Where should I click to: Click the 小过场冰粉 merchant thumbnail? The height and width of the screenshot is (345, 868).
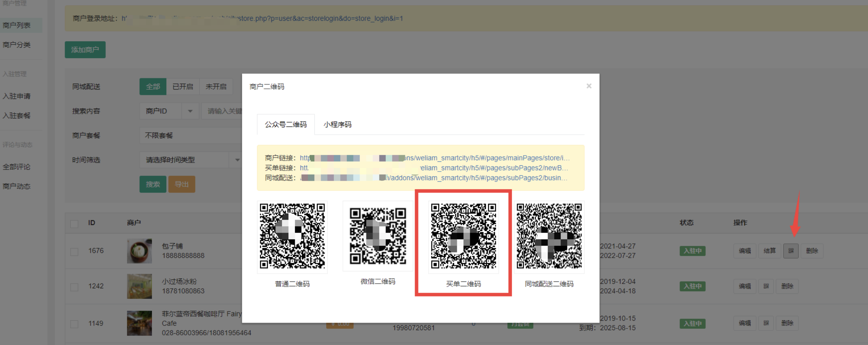click(139, 286)
